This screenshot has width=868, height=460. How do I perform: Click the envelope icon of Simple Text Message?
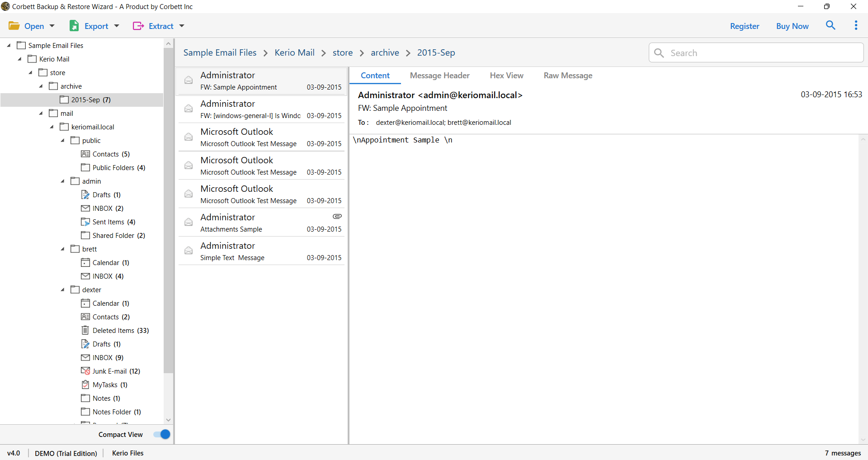pyautogui.click(x=189, y=251)
